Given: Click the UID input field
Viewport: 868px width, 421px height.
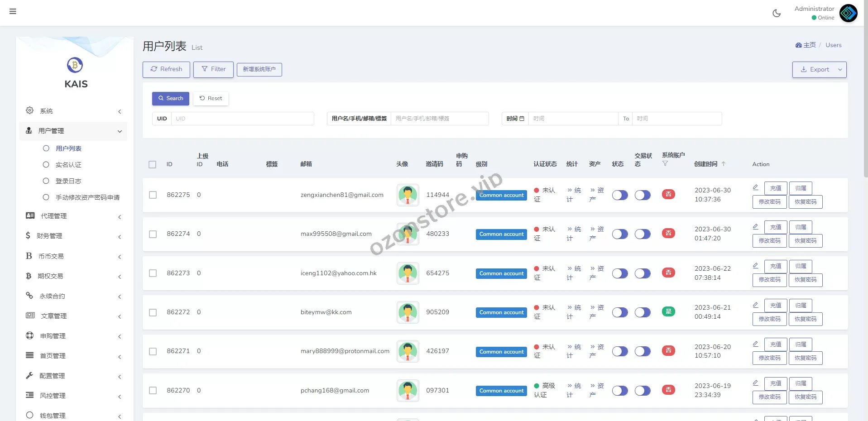Looking at the screenshot, I should 242,119.
